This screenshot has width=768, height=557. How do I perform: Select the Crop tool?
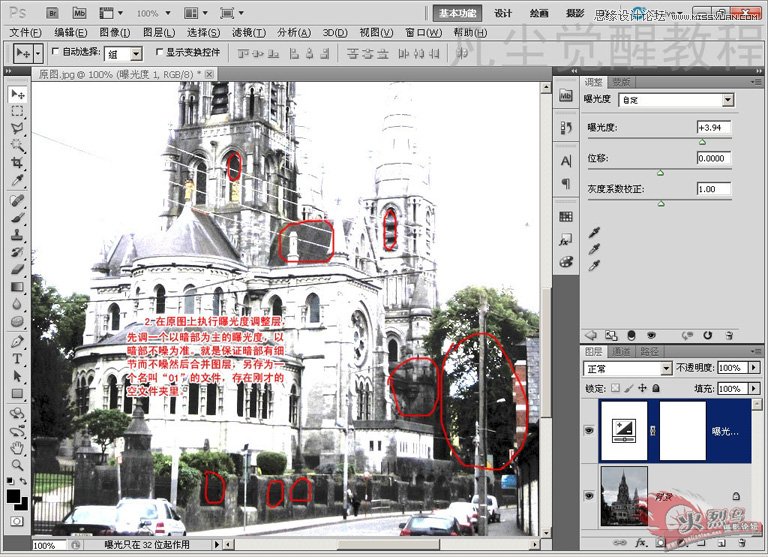(x=18, y=163)
